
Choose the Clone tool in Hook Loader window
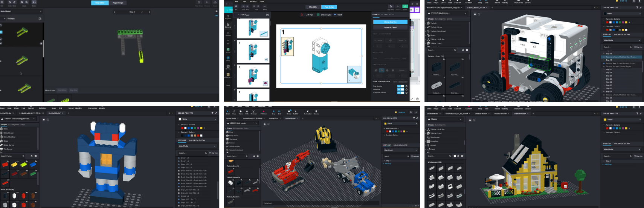(241, 112)
